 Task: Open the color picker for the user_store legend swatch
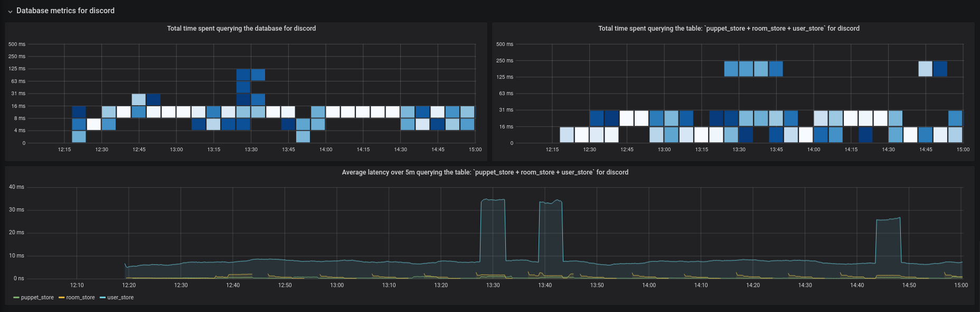(x=102, y=298)
